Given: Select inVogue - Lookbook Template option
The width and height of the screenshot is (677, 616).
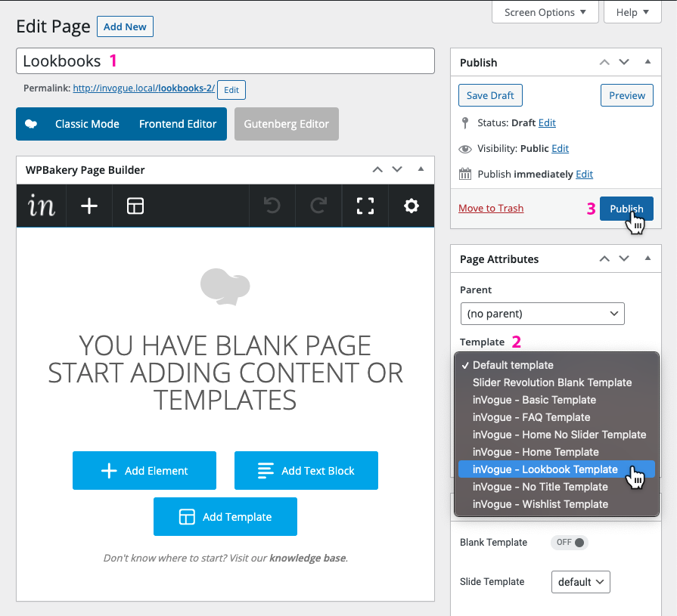Looking at the screenshot, I should pos(545,469).
